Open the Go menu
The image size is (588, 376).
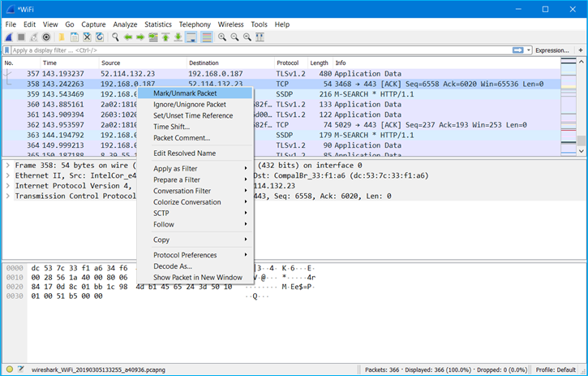pos(70,24)
